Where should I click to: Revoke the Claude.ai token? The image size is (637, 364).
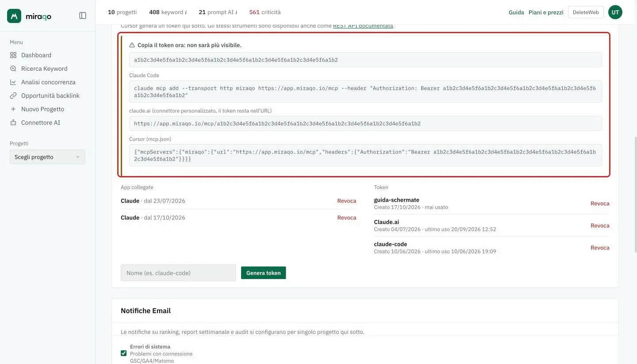tap(600, 226)
